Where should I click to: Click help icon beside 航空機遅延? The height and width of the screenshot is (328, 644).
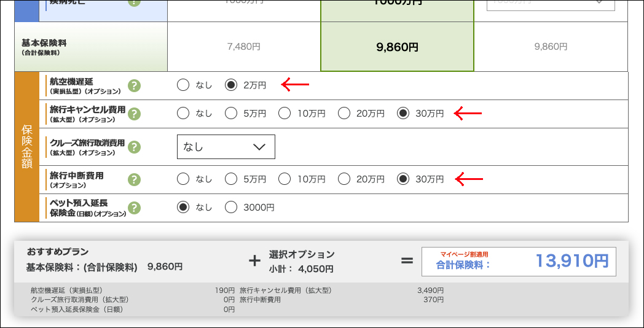pyautogui.click(x=134, y=85)
